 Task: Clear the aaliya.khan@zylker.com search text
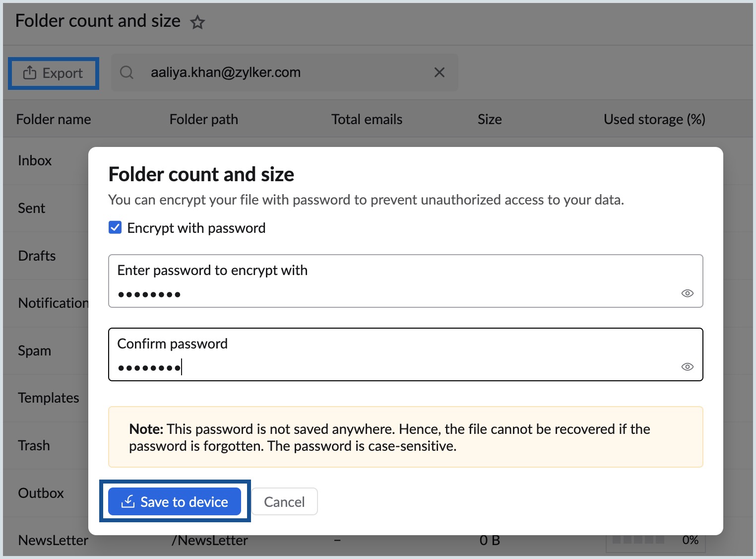pyautogui.click(x=439, y=72)
